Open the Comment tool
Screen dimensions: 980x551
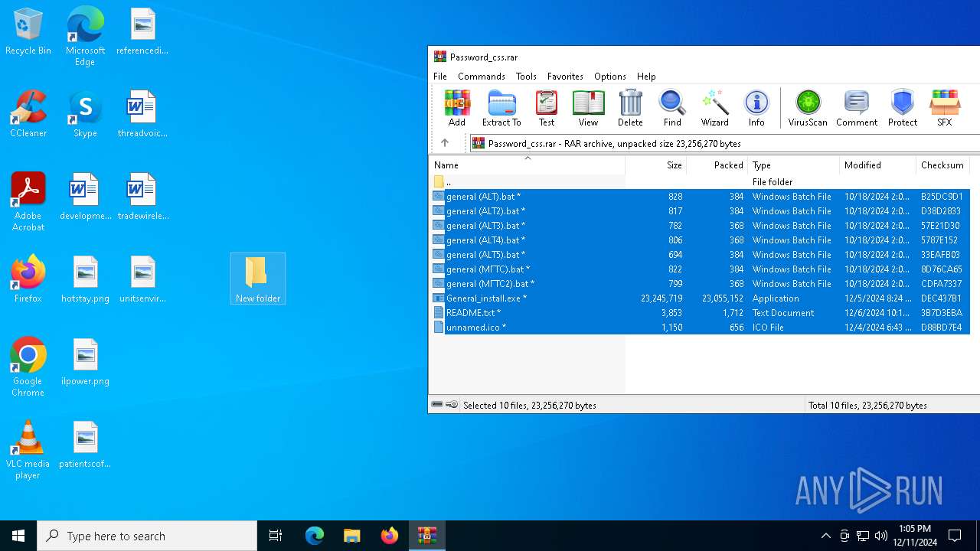coord(857,108)
